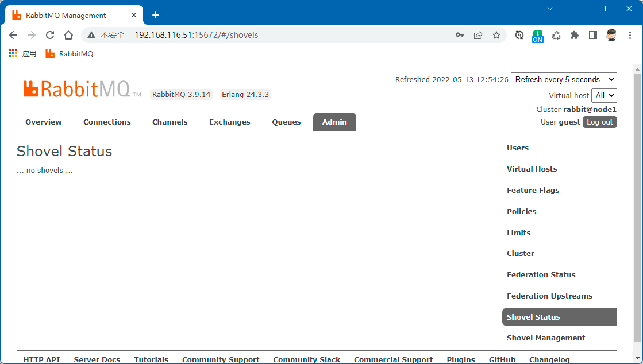Open Cluster in the admin sidebar
The width and height of the screenshot is (643, 364).
(x=521, y=253)
